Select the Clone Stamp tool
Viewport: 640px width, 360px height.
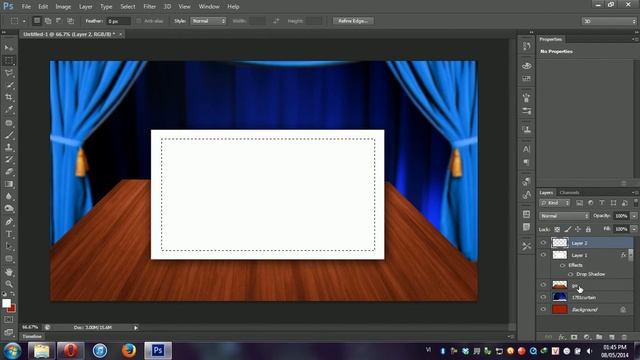(x=9, y=147)
